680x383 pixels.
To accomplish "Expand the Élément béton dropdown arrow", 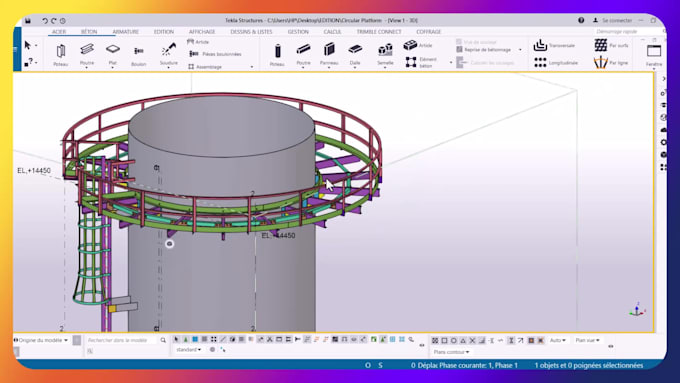I will coord(451,62).
